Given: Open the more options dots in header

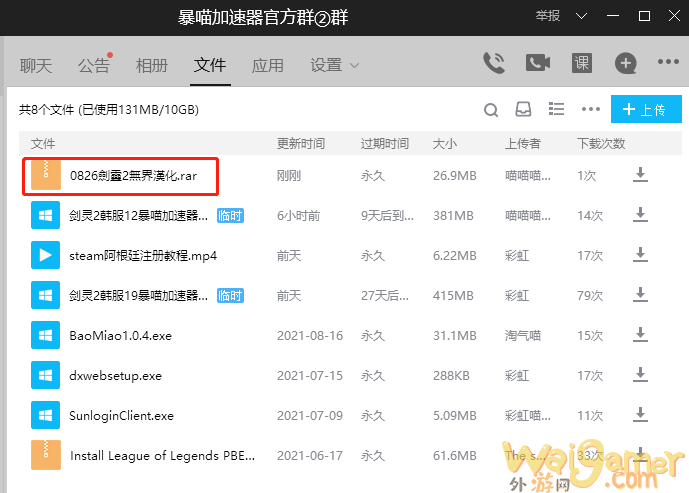Looking at the screenshot, I should click(668, 62).
